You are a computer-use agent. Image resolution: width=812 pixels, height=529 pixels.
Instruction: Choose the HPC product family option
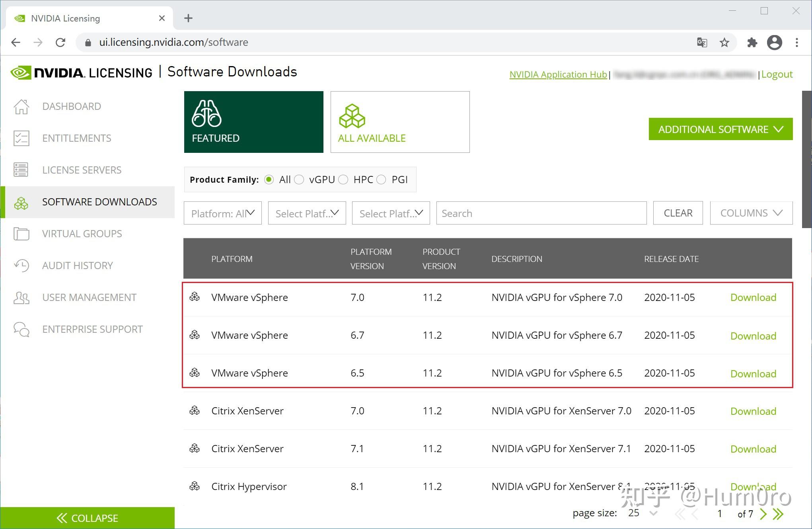point(343,180)
